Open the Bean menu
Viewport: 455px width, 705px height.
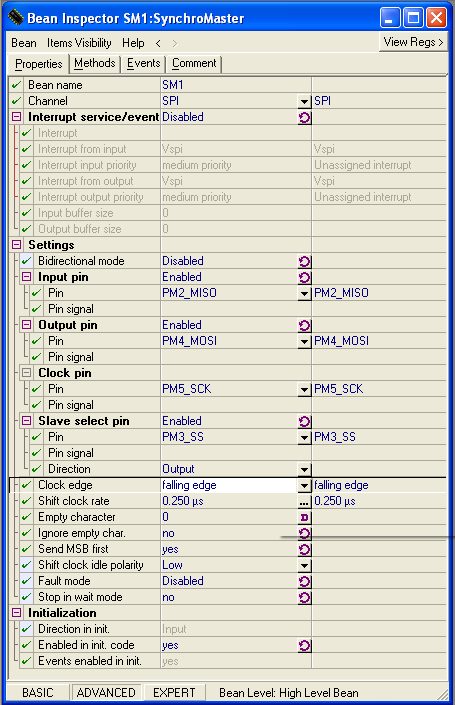tap(24, 43)
